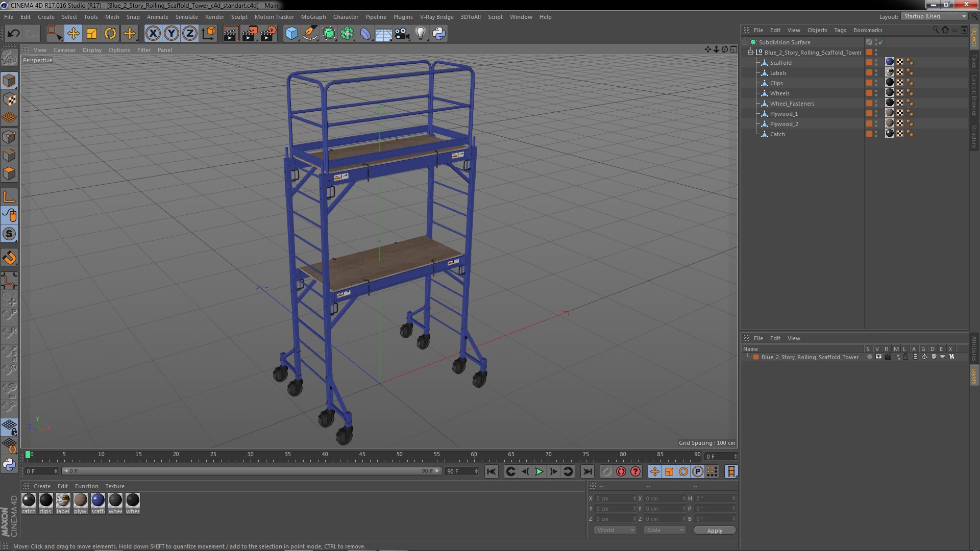This screenshot has height=551, width=980.
Task: Open the Layout Startup dropdown
Action: pyautogui.click(x=935, y=16)
